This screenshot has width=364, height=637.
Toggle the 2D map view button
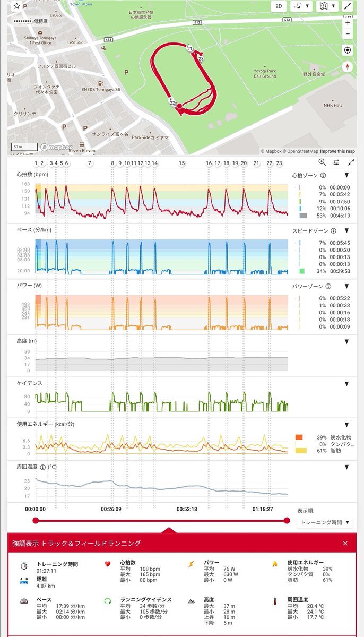(279, 6)
